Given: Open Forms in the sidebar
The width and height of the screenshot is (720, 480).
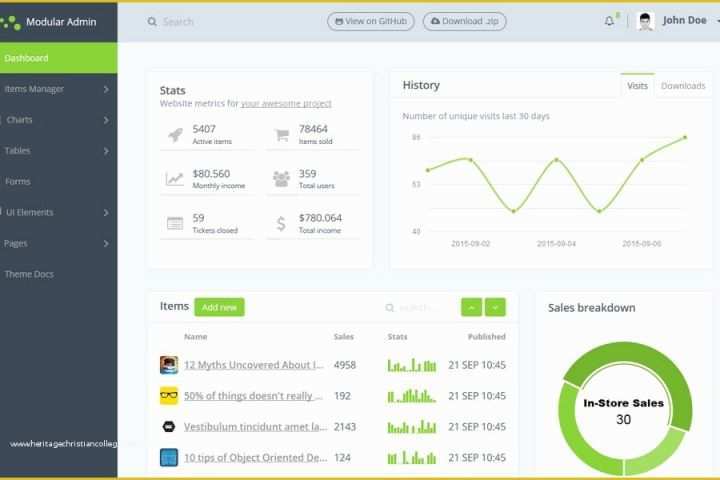Looking at the screenshot, I should tap(58, 181).
